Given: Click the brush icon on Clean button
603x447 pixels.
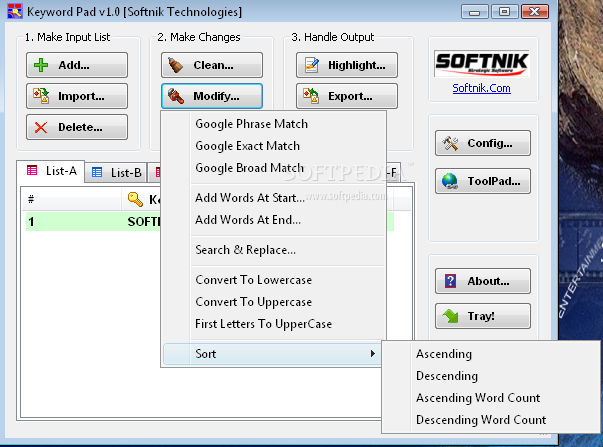Looking at the screenshot, I should pos(175,65).
